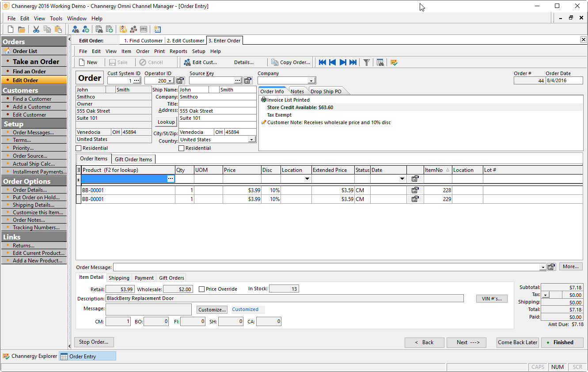Open the Country dropdown for United States
588x372 pixels.
pos(252,140)
